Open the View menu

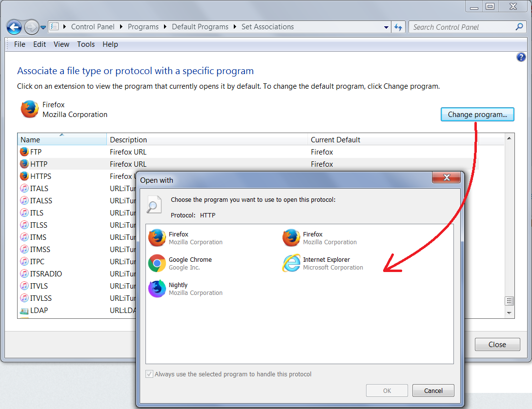(x=61, y=44)
